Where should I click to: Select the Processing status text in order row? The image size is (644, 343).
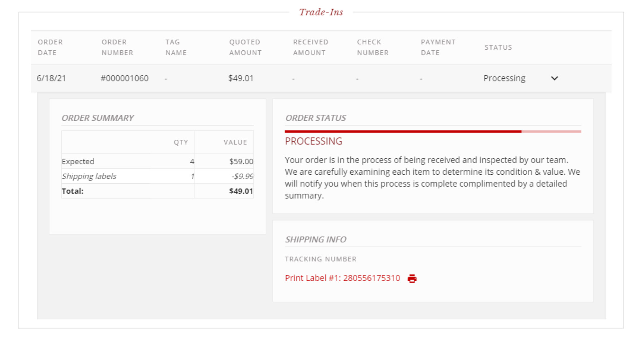pyautogui.click(x=504, y=78)
